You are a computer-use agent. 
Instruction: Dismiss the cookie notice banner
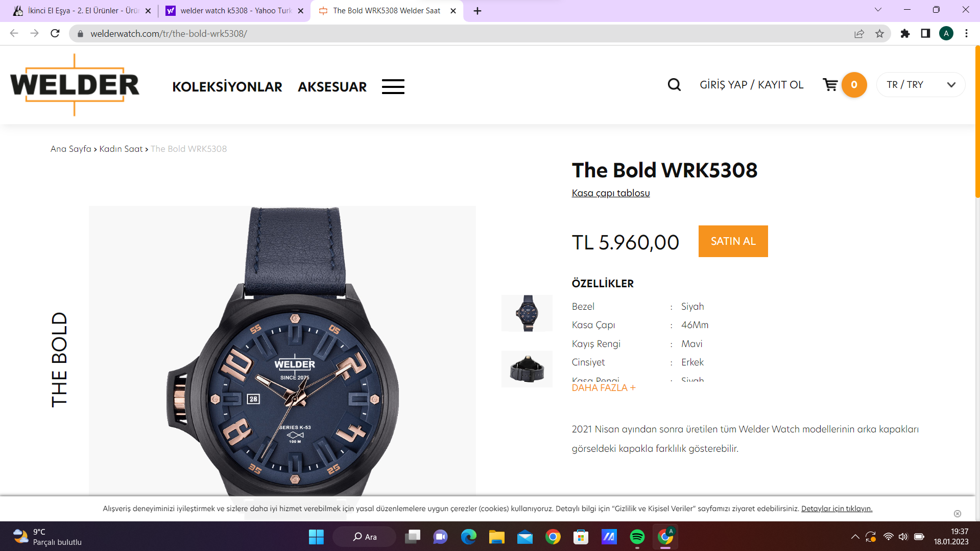tap(958, 514)
